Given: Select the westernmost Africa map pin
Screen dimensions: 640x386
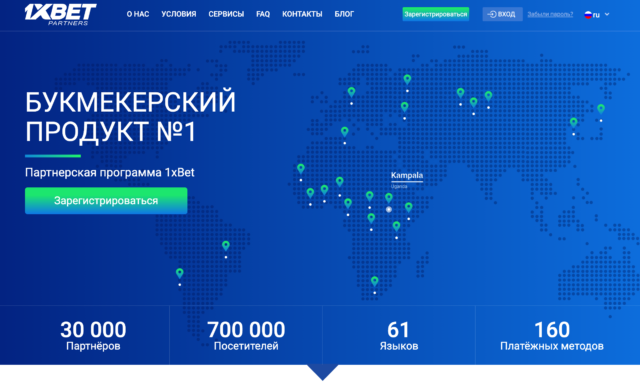Looking at the screenshot, I should (x=301, y=169).
